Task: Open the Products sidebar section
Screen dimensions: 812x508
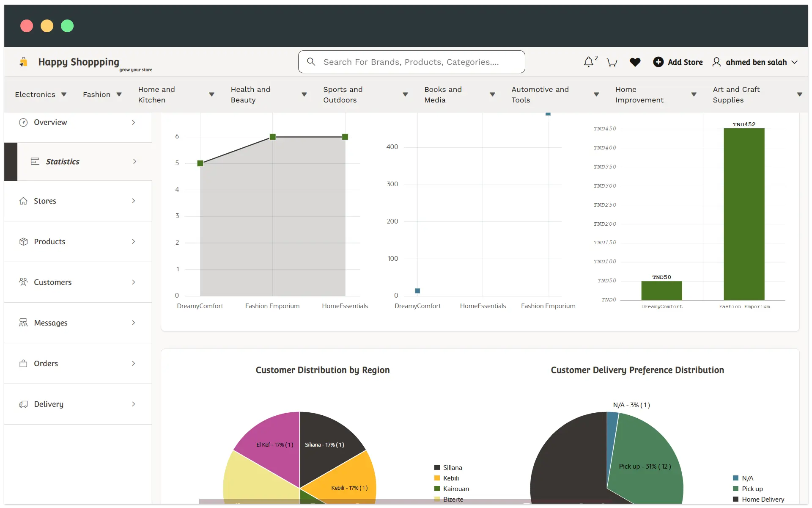Action: [49, 241]
